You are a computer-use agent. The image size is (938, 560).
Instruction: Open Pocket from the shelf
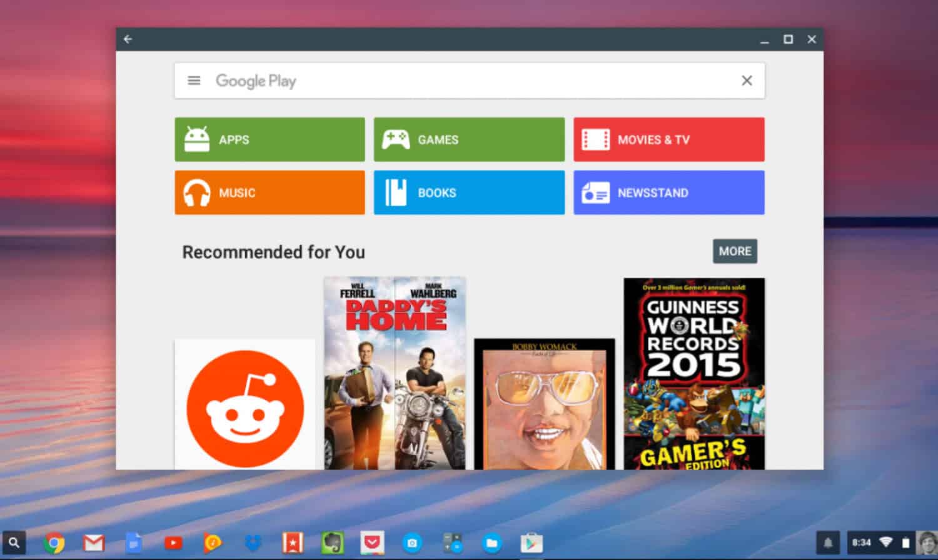[372, 543]
